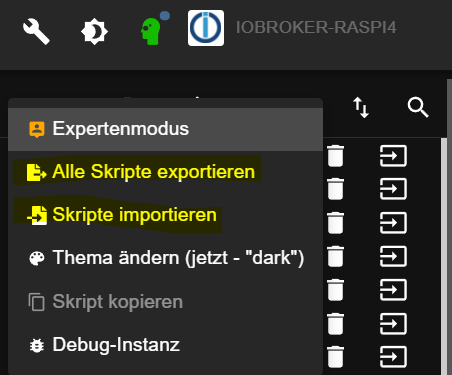Delete the first script with trash icon
Image resolution: width=452 pixels, height=375 pixels.
click(335, 156)
